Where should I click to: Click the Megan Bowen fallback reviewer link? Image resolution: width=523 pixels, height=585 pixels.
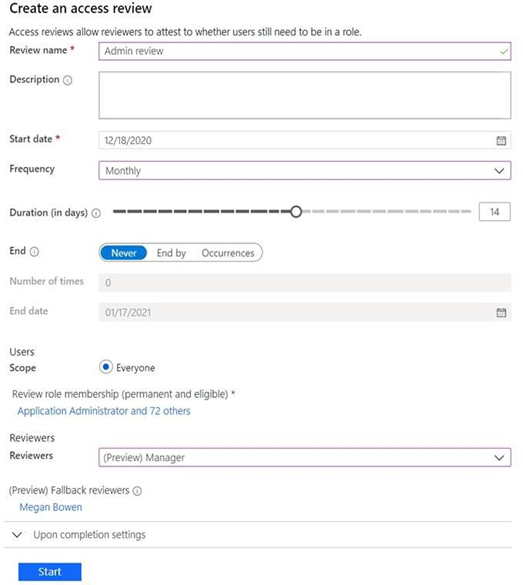(51, 507)
